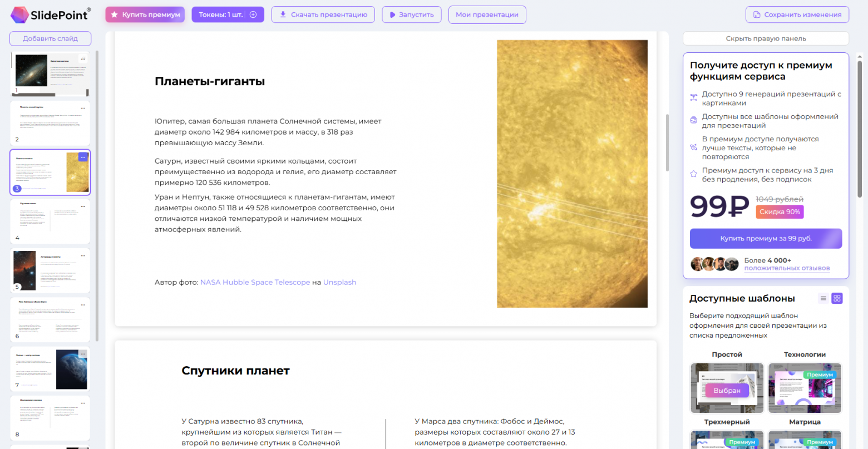Start the slideshow with "Запустить"

pyautogui.click(x=412, y=14)
